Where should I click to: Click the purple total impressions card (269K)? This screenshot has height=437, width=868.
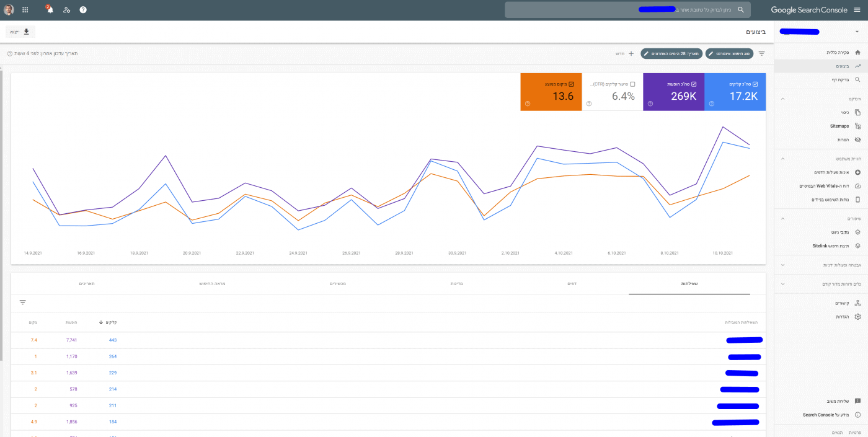point(673,92)
